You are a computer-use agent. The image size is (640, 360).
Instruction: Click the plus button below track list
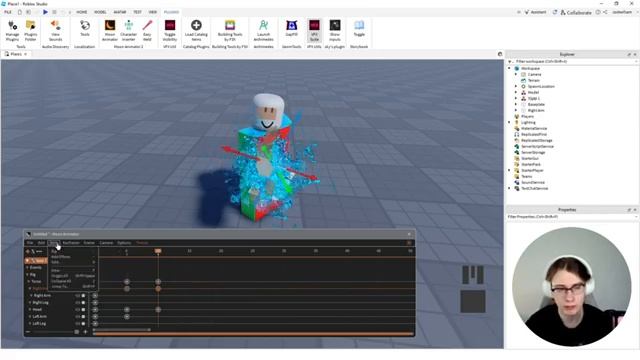pyautogui.click(x=85, y=332)
